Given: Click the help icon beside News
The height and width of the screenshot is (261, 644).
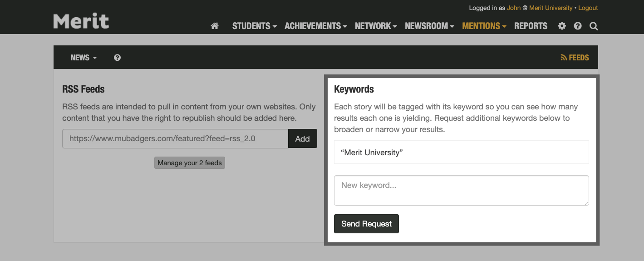Looking at the screenshot, I should pos(117,58).
